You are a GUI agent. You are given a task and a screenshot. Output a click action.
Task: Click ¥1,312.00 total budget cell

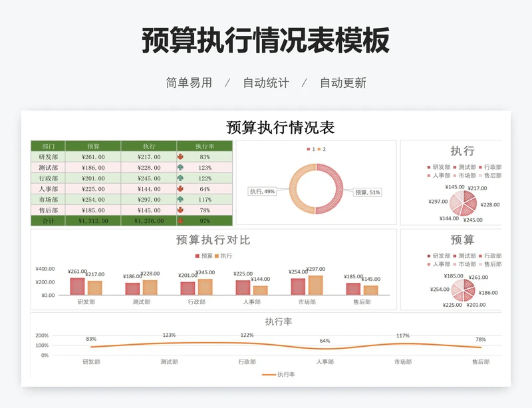click(x=93, y=221)
